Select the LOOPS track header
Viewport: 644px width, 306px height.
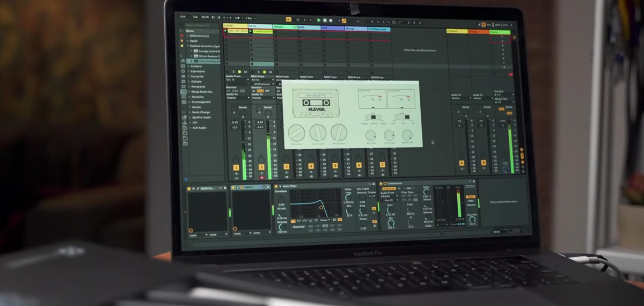[x=235, y=26]
